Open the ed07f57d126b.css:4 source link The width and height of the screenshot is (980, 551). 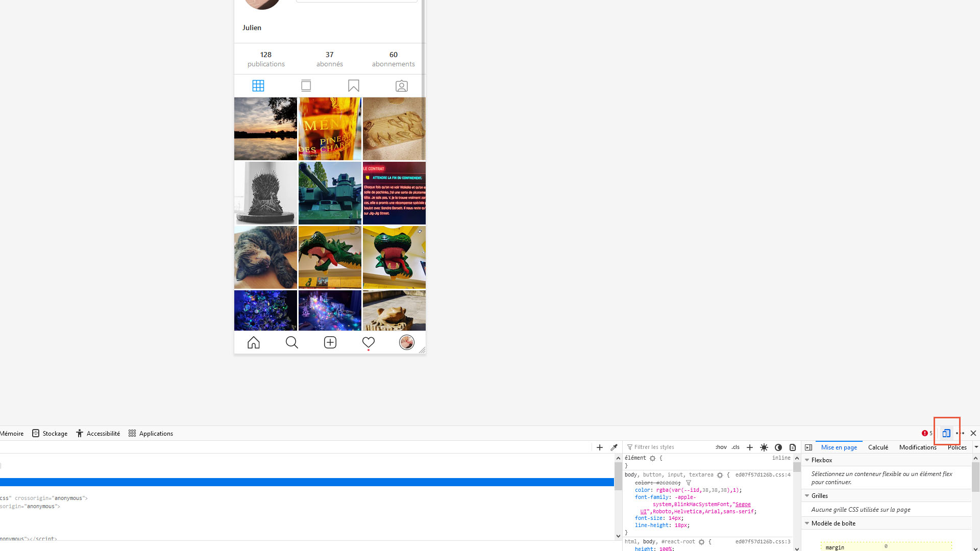(x=763, y=475)
